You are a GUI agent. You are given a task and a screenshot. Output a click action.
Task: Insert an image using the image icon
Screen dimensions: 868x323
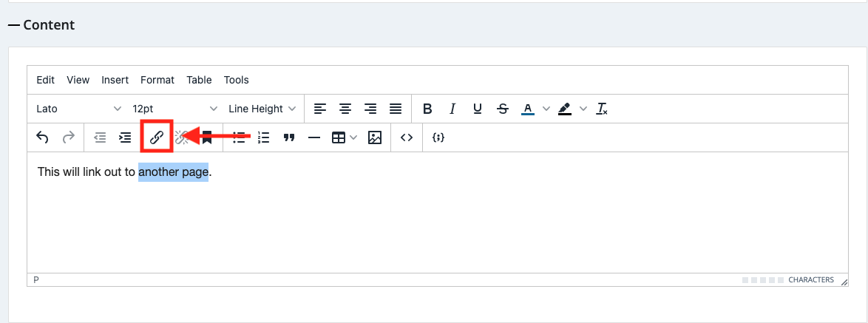[x=375, y=137]
